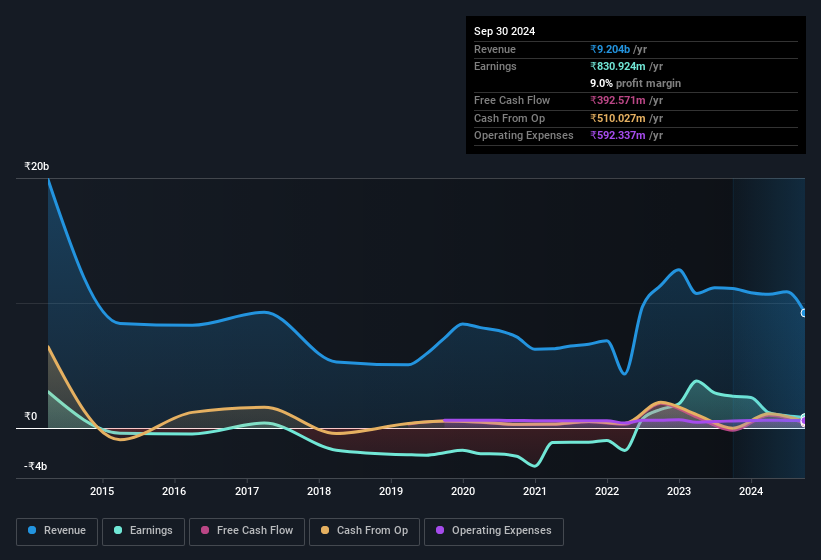The height and width of the screenshot is (560, 821).
Task: Toggle Operating Expenses legend button
Action: pyautogui.click(x=494, y=531)
